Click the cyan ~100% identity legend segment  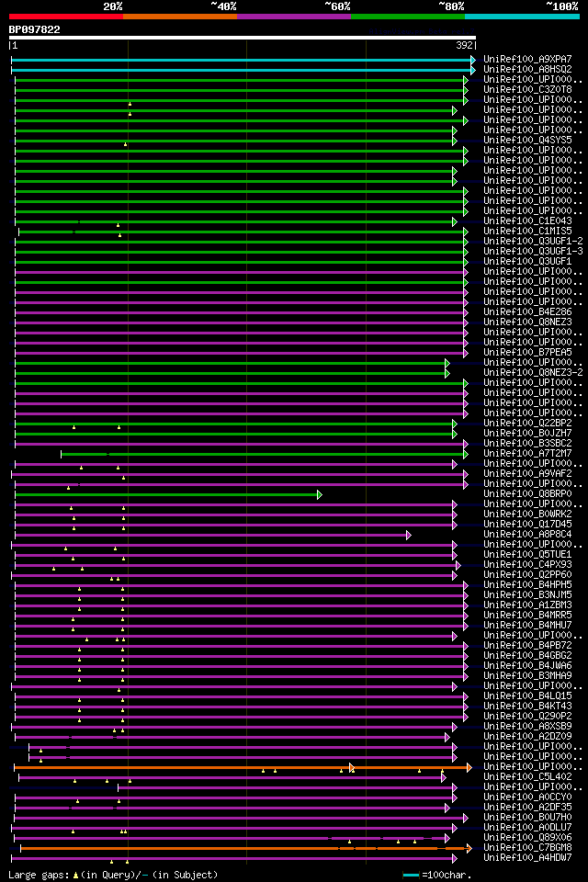click(x=522, y=17)
